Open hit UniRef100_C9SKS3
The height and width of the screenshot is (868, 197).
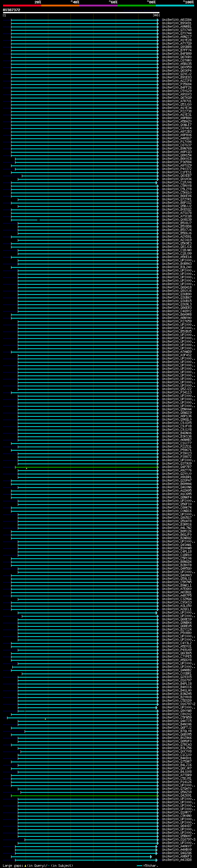[x=176, y=602]
